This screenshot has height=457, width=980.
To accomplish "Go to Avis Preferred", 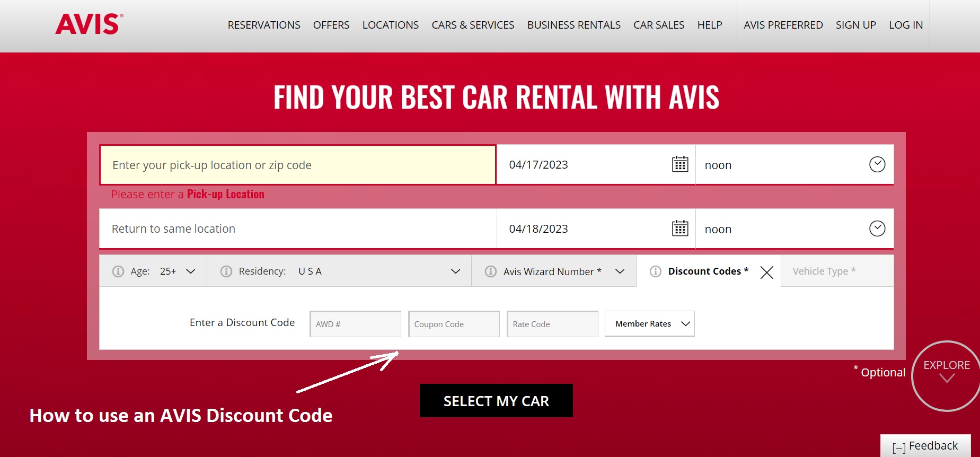I will tap(783, 25).
